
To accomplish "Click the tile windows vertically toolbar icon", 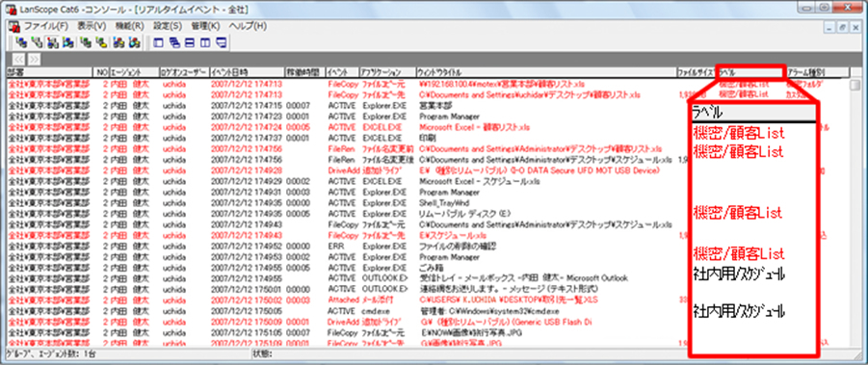I will [x=205, y=42].
